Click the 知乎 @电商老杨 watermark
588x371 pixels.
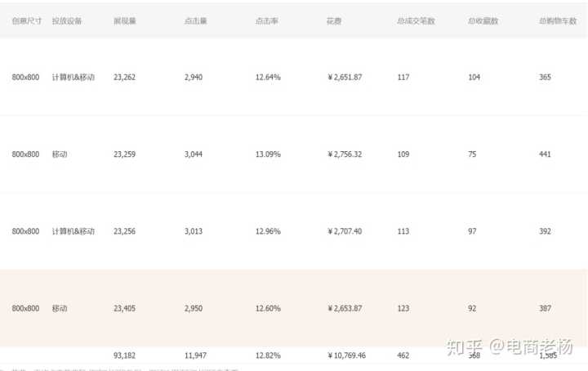pos(509,344)
